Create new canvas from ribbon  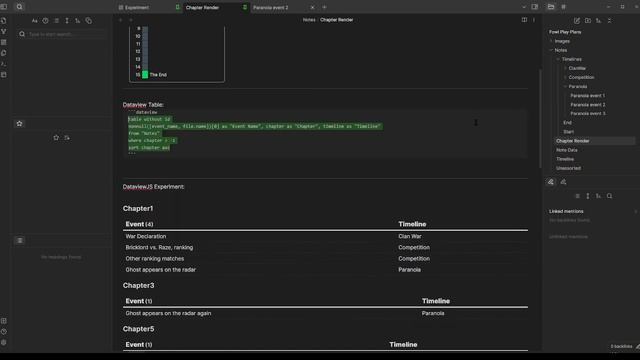click(4, 42)
